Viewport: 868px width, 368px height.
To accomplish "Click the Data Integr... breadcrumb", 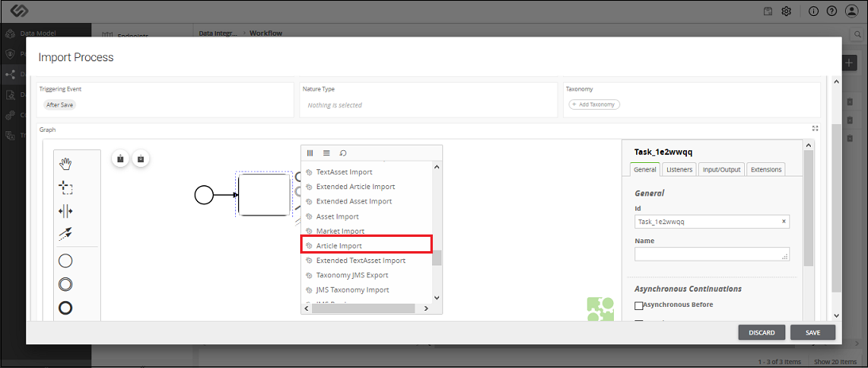I will click(218, 33).
